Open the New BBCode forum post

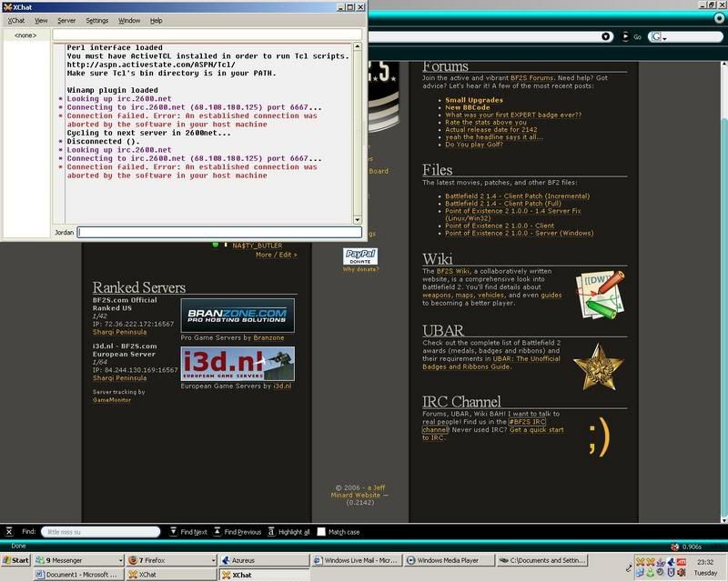pos(467,107)
